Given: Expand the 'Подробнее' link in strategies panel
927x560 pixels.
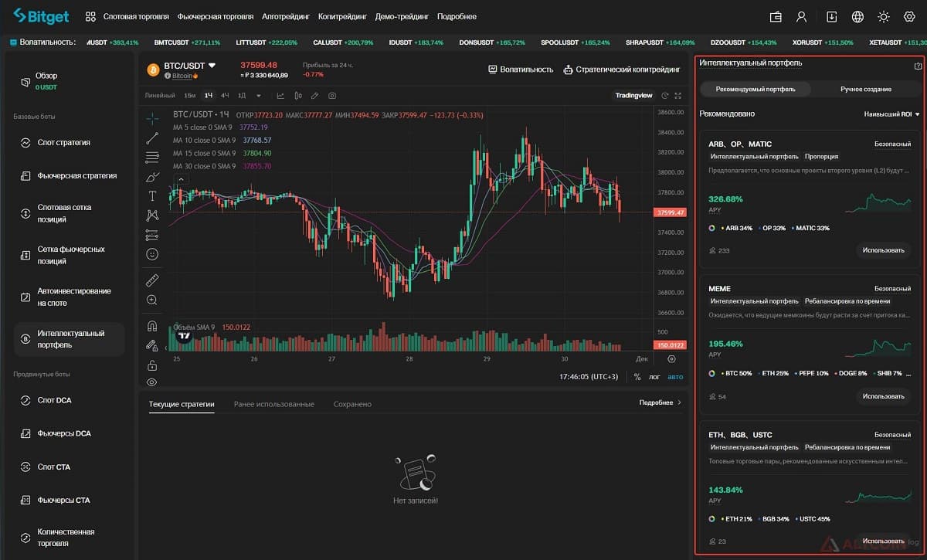Looking at the screenshot, I should click(660, 402).
